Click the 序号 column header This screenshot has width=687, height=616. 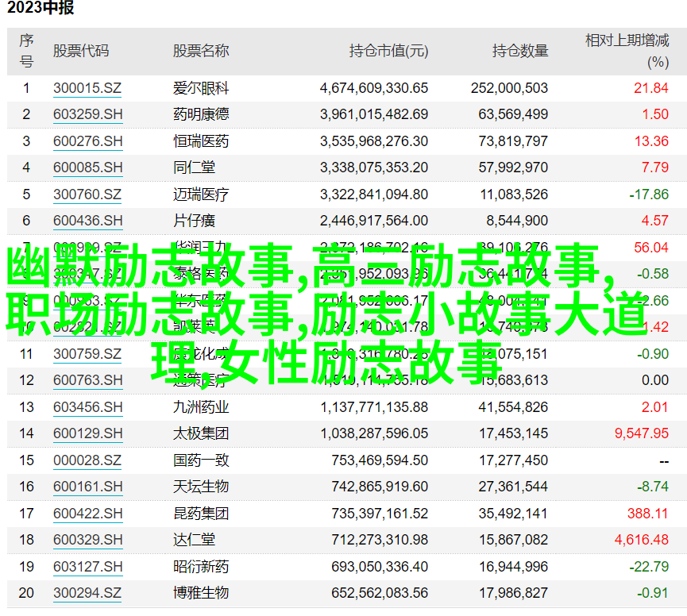(x=26, y=51)
